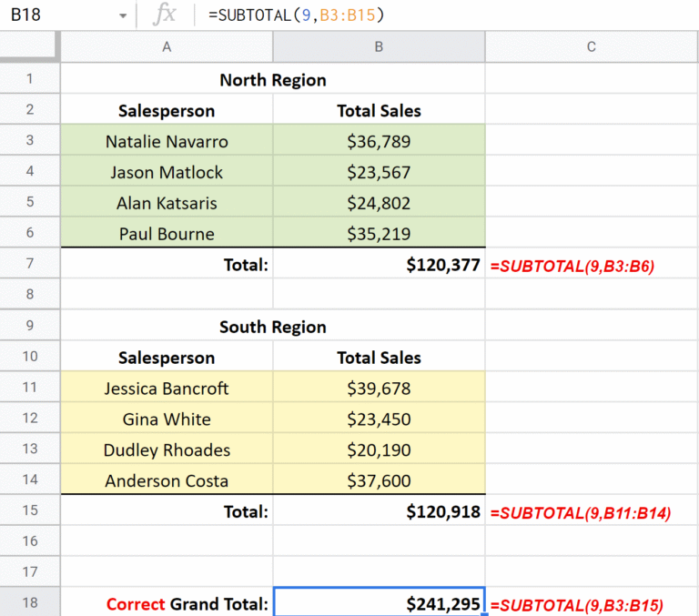The image size is (699, 616).
Task: Select empty cell C1
Action: point(592,78)
